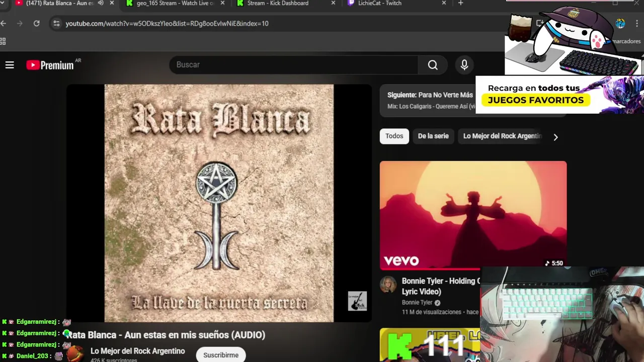Click the video title Aun estas en mis sueños
The width and height of the screenshot is (644, 362).
(x=166, y=335)
